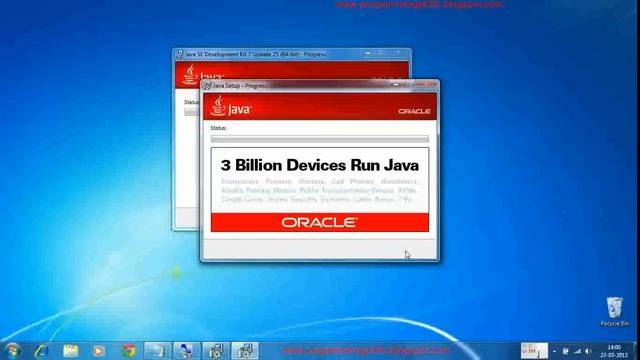Viewport: 640px width, 360px height.
Task: Click the Show desktop strip at the taskbar end
Action: point(636,351)
